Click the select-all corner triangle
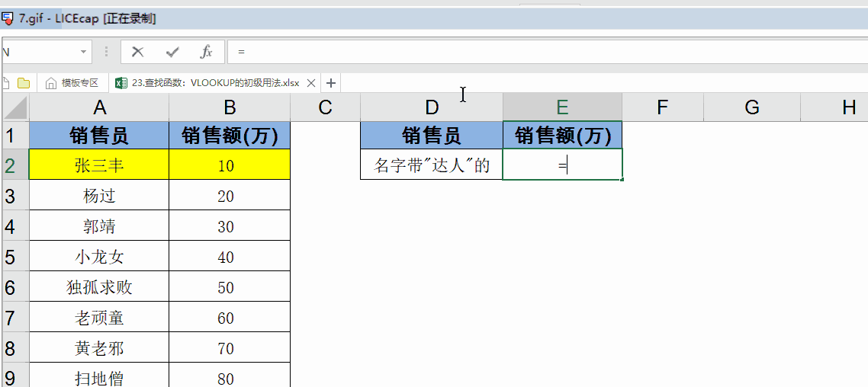The height and width of the screenshot is (387, 868). 15,107
